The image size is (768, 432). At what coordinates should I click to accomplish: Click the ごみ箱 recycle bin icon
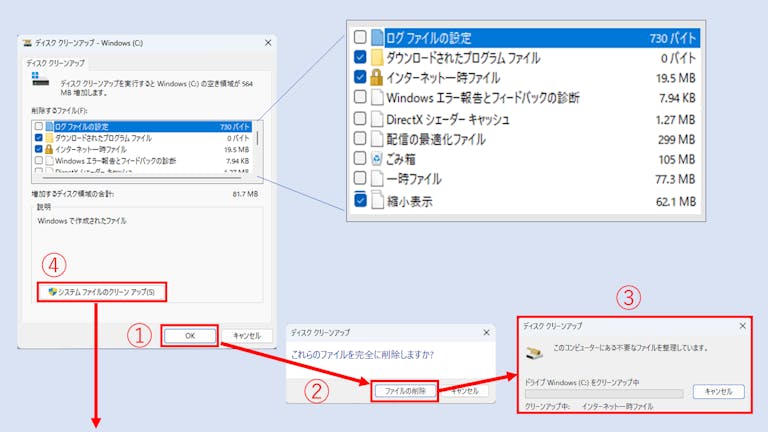coord(377,159)
